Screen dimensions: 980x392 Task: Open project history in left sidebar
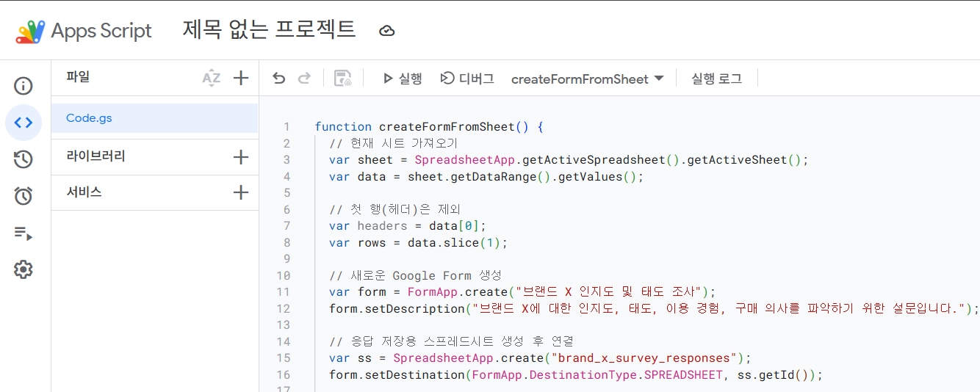pyautogui.click(x=24, y=159)
